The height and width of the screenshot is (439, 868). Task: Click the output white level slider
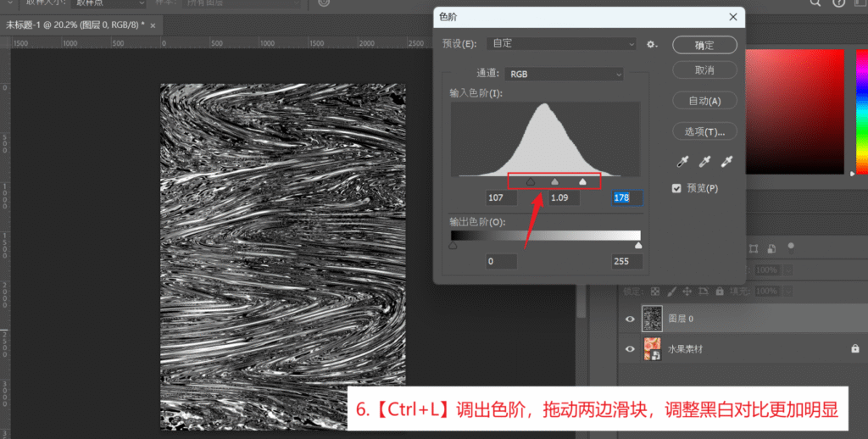click(x=638, y=245)
